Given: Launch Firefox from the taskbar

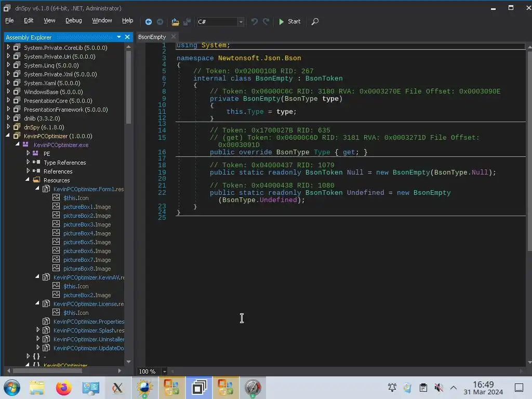Looking at the screenshot, I should [x=63, y=388].
